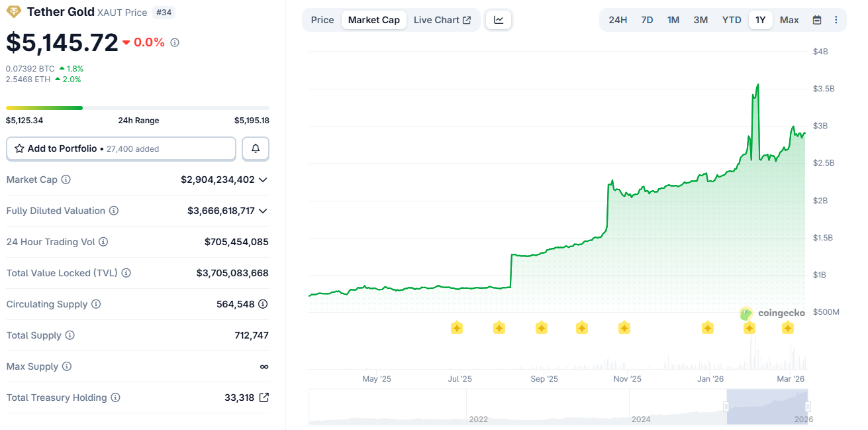Enable the Max timeframe view
The image size is (868, 430).
[x=789, y=20]
